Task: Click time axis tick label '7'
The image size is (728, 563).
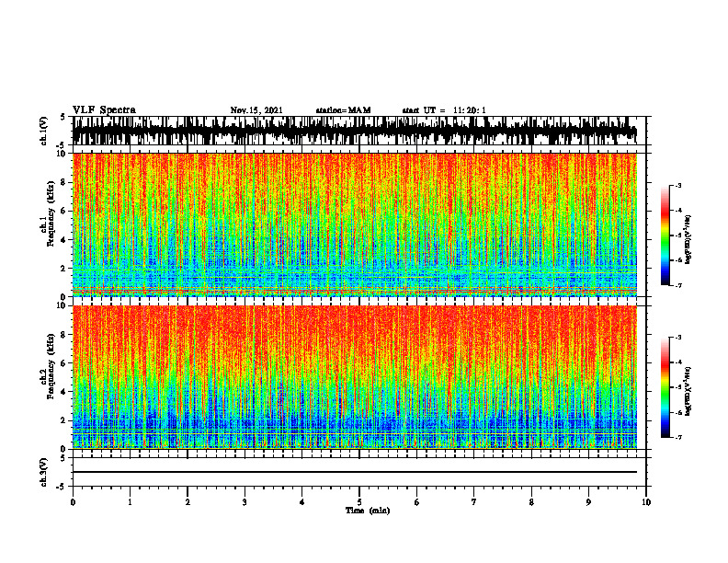Action: (x=474, y=502)
